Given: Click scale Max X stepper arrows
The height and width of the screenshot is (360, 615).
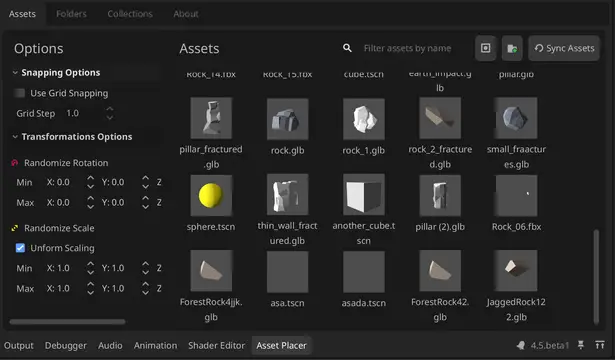Looking at the screenshot, I should (90, 288).
